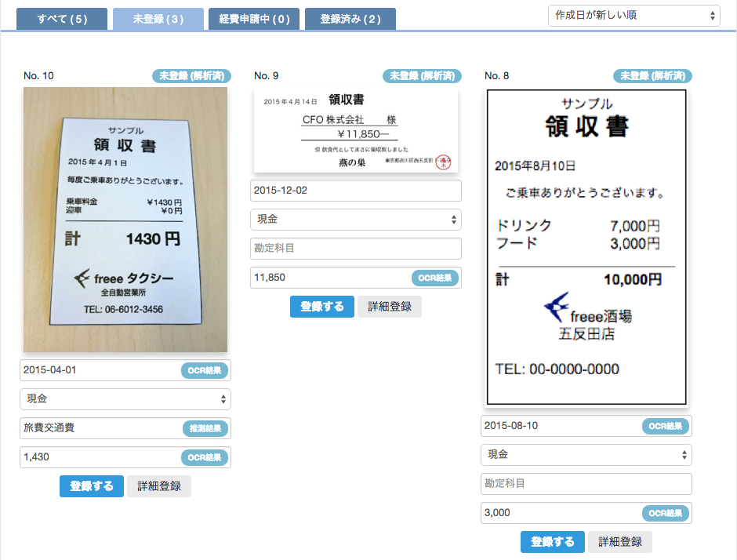Focus the empty 勘定科目 field for No. 9
This screenshot has height=560, width=737.
click(x=356, y=249)
